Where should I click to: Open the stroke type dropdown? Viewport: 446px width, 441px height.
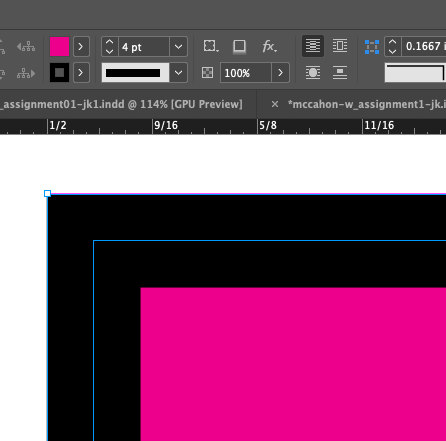[x=178, y=72]
